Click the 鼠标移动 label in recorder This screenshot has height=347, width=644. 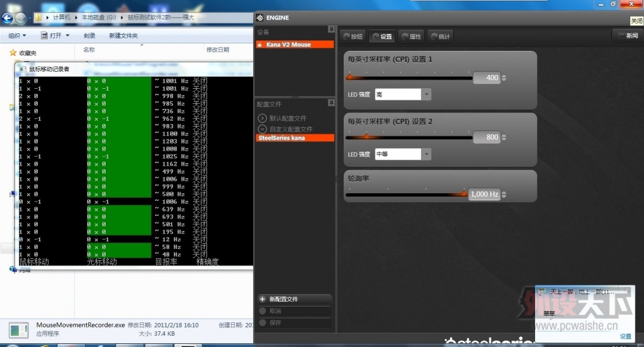pos(34,261)
